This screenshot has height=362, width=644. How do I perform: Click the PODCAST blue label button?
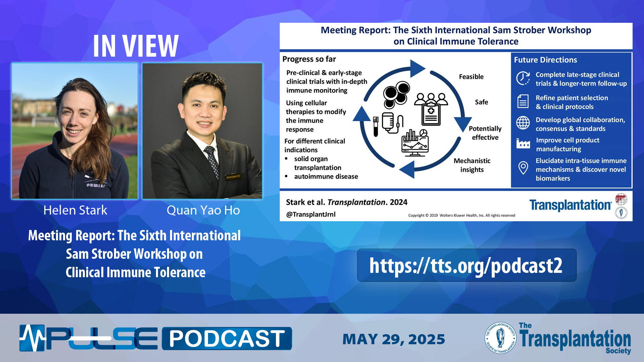point(227,339)
